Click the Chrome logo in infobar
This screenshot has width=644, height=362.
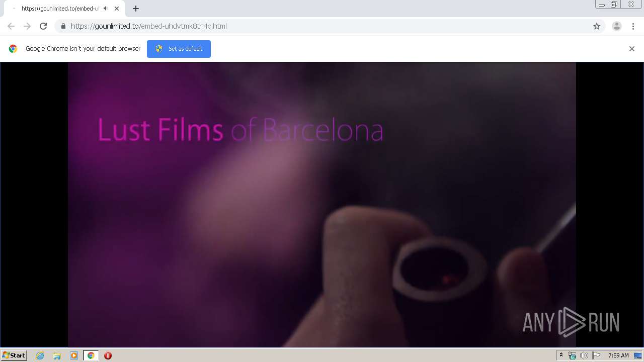point(13,49)
